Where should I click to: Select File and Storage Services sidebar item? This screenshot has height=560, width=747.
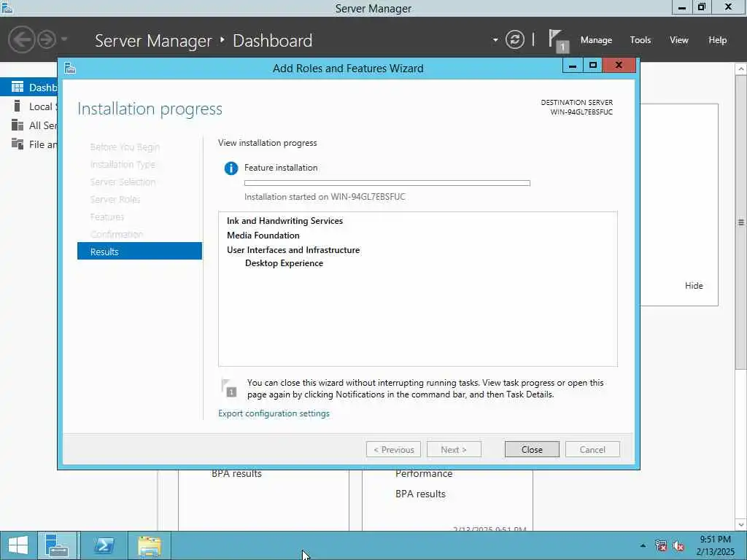click(x=28, y=144)
